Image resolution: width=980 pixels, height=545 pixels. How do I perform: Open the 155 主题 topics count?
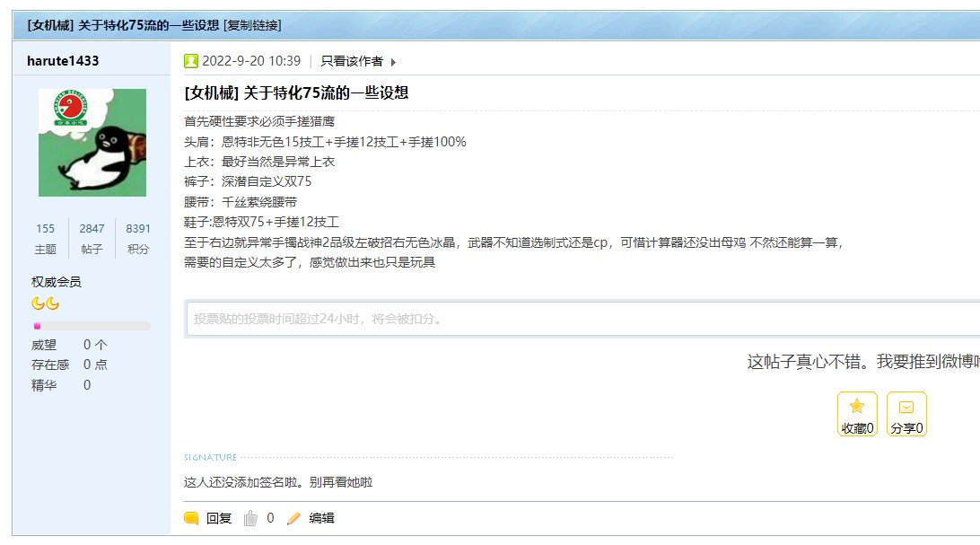point(45,239)
